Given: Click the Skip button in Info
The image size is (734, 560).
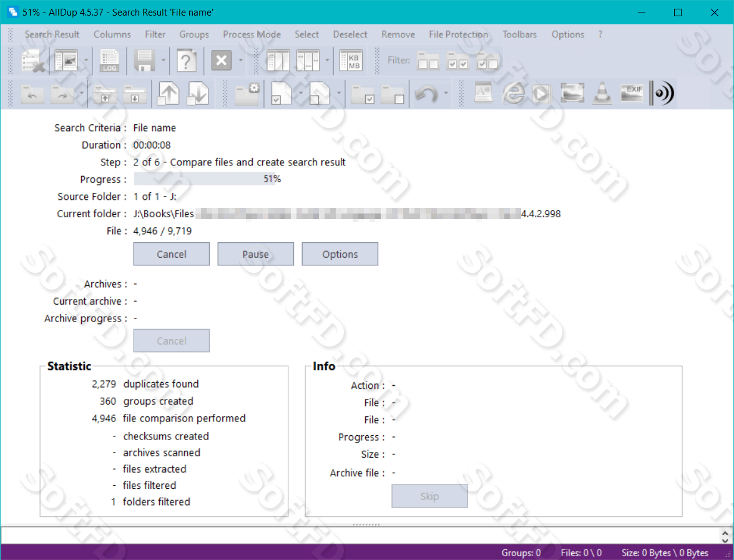Looking at the screenshot, I should 429,496.
